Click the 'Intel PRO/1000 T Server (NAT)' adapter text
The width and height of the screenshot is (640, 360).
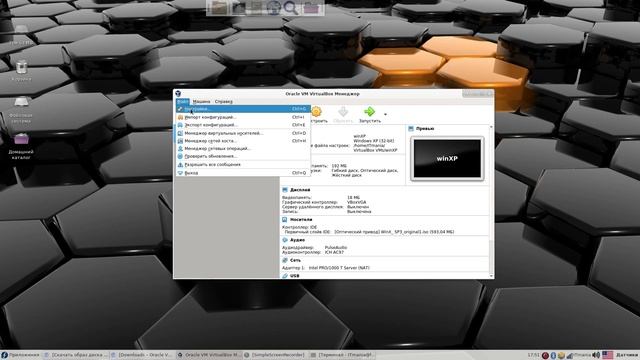click(339, 268)
